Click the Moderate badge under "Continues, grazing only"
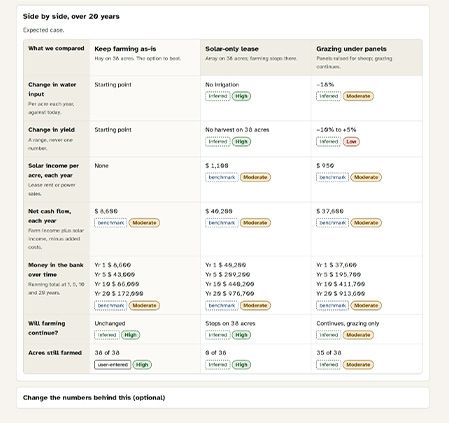The width and height of the screenshot is (449, 423). click(358, 335)
